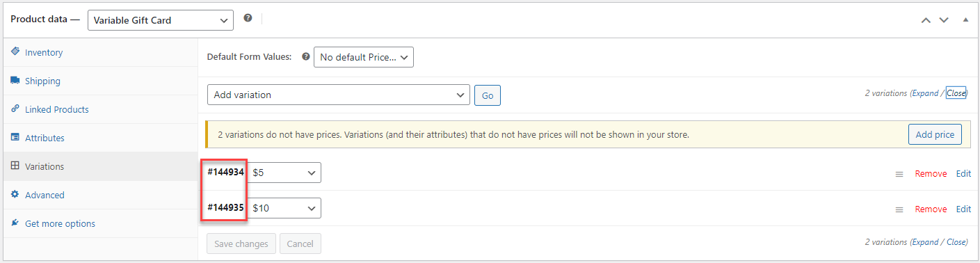Image resolution: width=980 pixels, height=263 pixels.
Task: Collapse the Product data panel with triangle toggle
Action: click(965, 20)
